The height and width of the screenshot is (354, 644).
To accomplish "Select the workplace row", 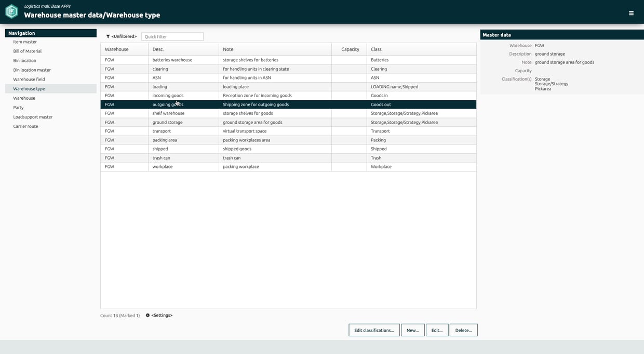I will (288, 166).
